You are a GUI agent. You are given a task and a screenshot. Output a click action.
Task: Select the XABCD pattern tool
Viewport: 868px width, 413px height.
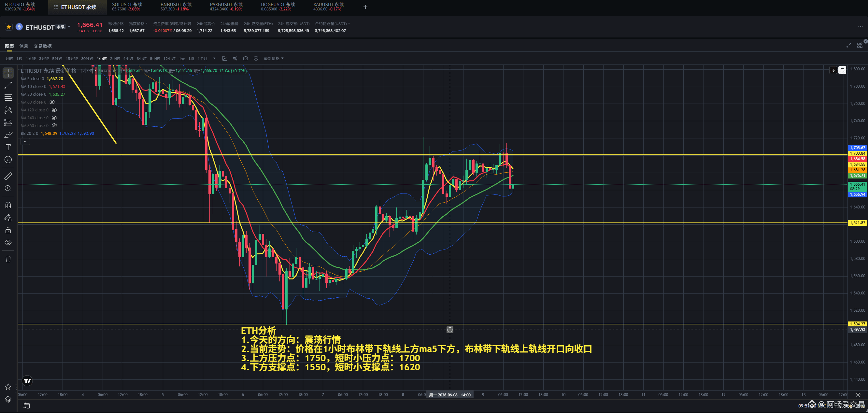click(8, 110)
